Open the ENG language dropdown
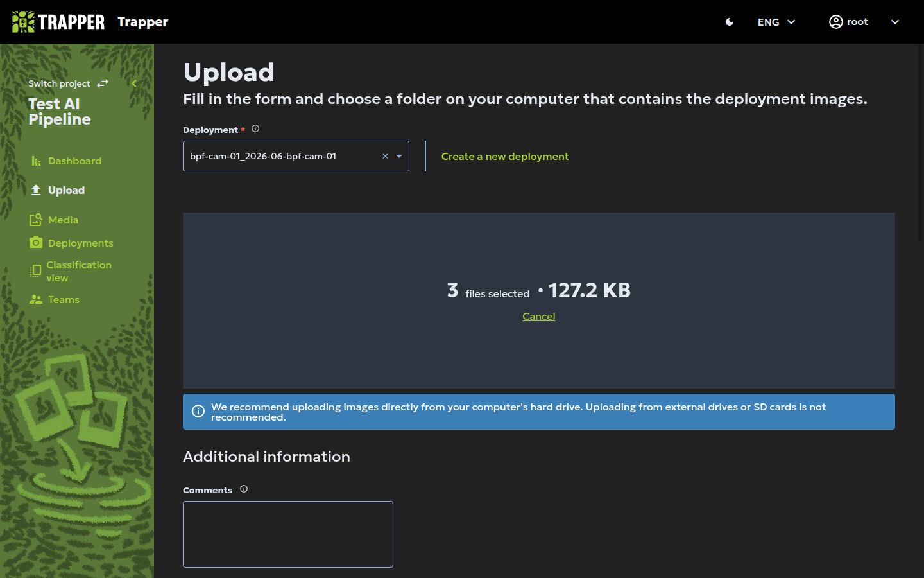 (x=776, y=22)
